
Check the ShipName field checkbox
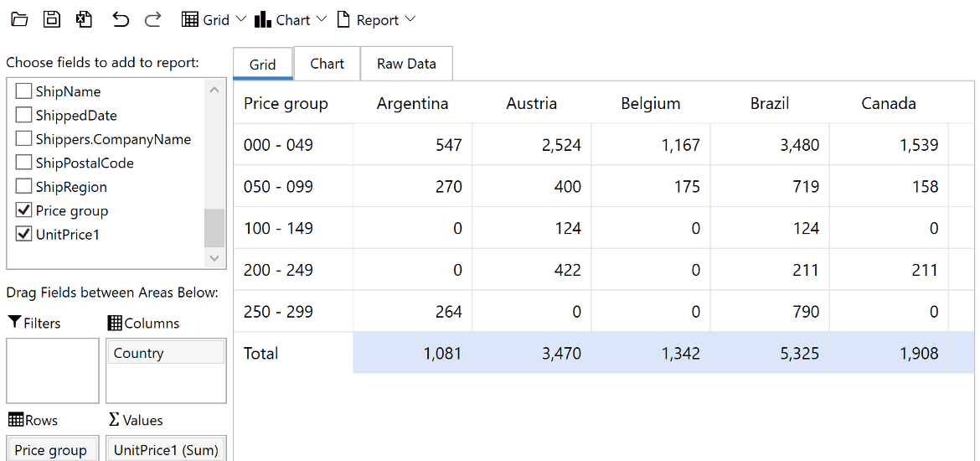click(24, 91)
